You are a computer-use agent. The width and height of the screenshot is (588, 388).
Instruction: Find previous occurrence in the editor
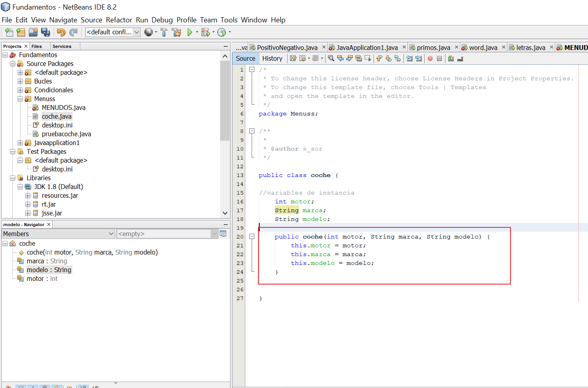[x=340, y=58]
